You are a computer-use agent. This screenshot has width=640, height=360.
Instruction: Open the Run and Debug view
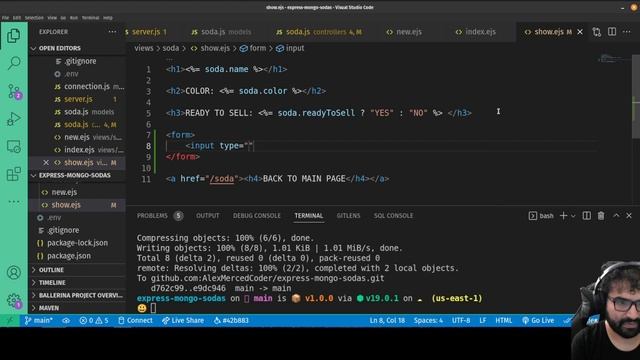[x=13, y=119]
